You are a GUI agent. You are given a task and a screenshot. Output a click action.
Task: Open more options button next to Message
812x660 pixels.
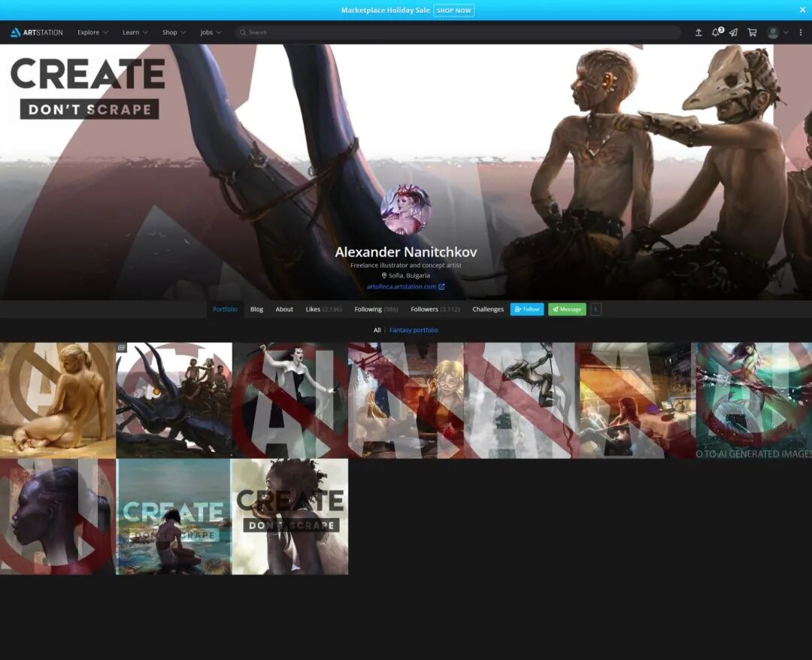pyautogui.click(x=595, y=309)
